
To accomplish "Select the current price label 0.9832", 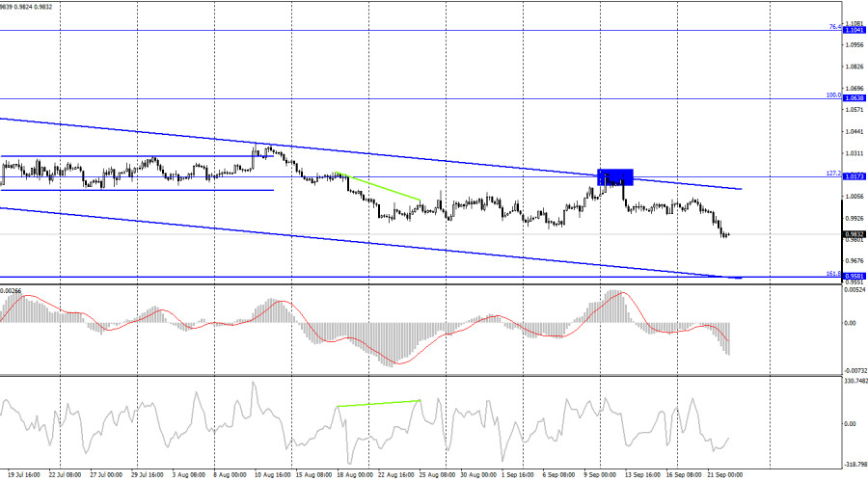I will click(x=854, y=234).
